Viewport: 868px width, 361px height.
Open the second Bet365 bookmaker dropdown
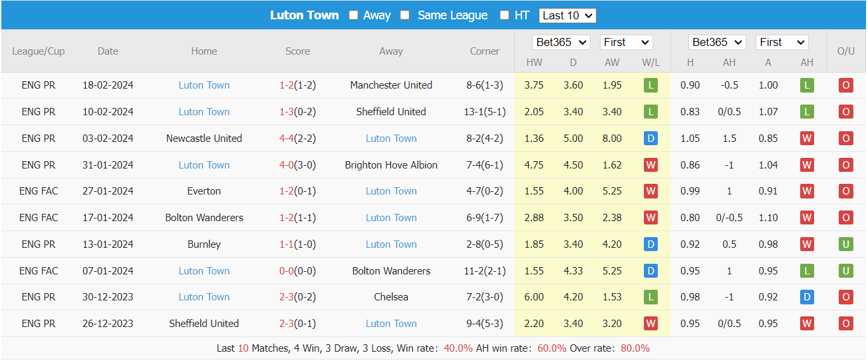pos(717,43)
